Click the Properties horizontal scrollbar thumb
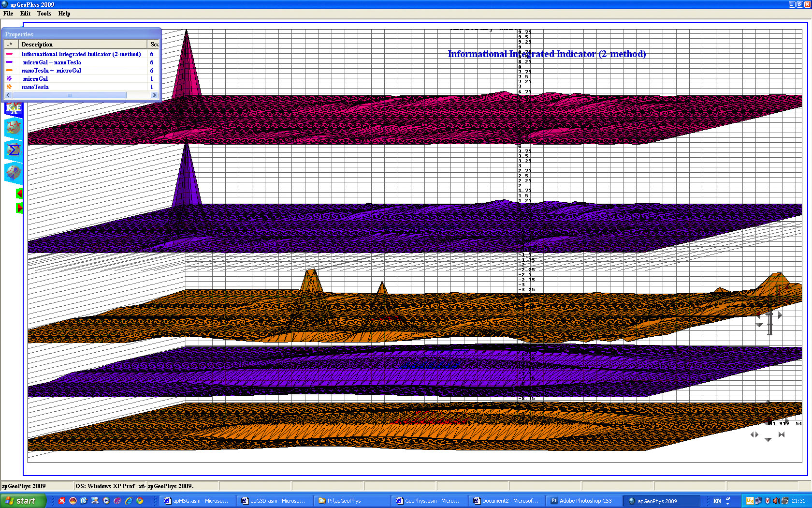Image resolution: width=812 pixels, height=508 pixels. pos(69,95)
